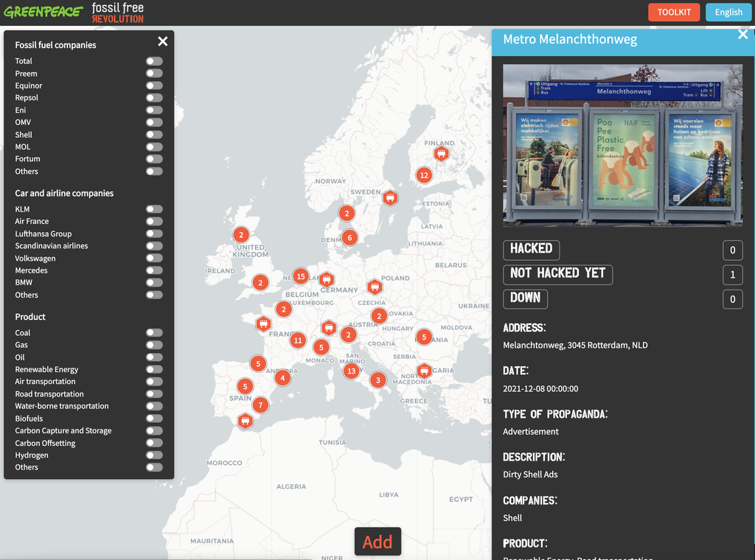Select the billboard marker in western France
Viewport: 755px width, 560px height.
263,323
